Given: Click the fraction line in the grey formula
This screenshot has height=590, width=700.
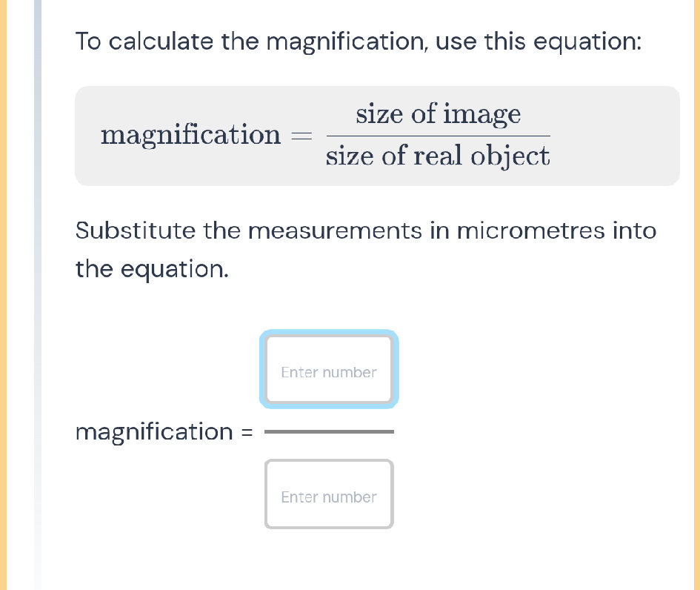Looking at the screenshot, I should [438, 136].
